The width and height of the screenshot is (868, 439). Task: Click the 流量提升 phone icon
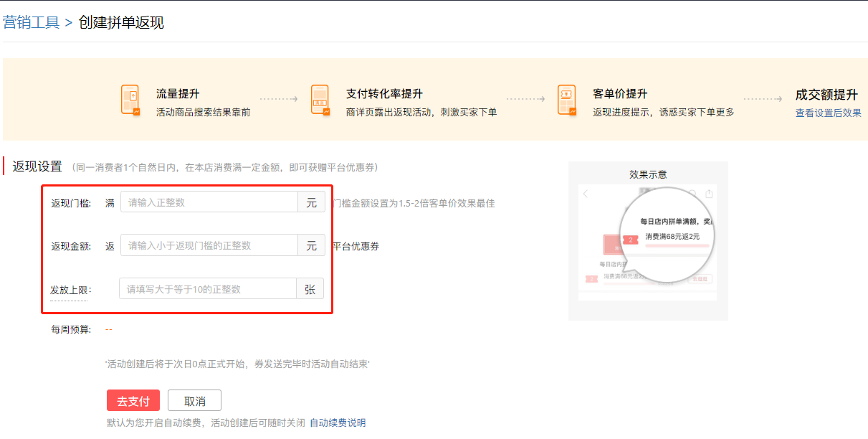click(x=130, y=100)
